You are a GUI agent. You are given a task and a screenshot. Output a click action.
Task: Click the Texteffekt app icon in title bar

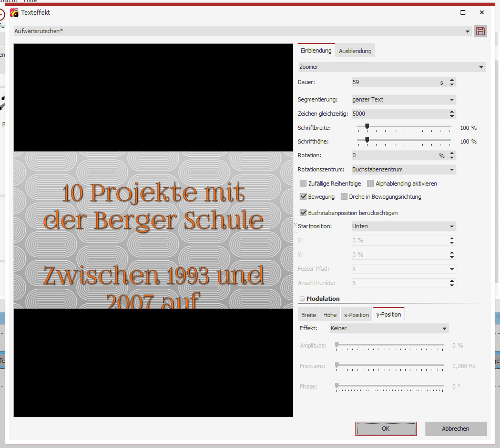[x=14, y=12]
